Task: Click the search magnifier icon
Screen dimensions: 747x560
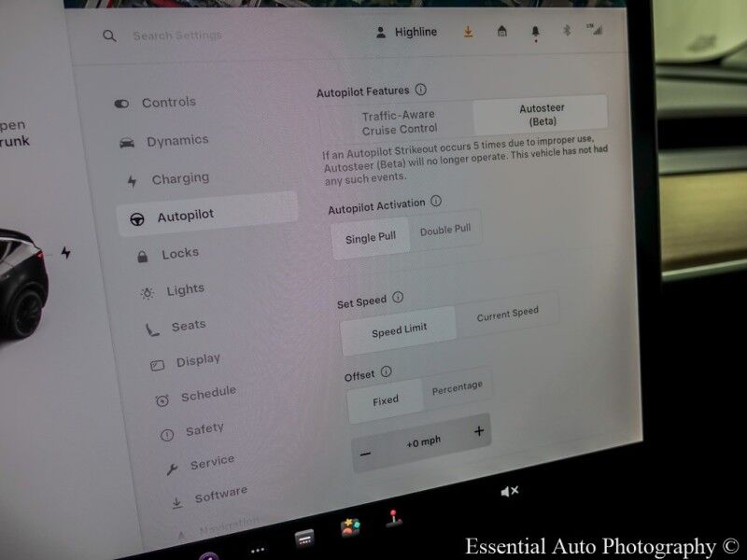Action: point(109,35)
